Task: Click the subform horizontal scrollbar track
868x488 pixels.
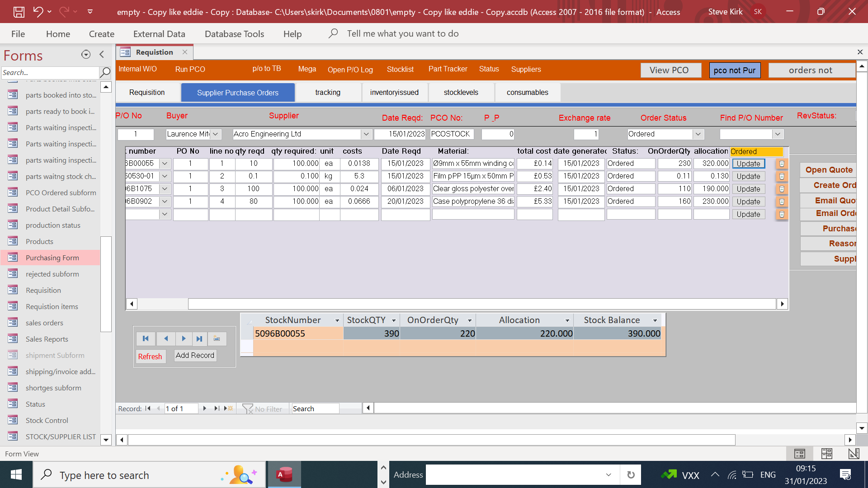Action: click(x=482, y=304)
